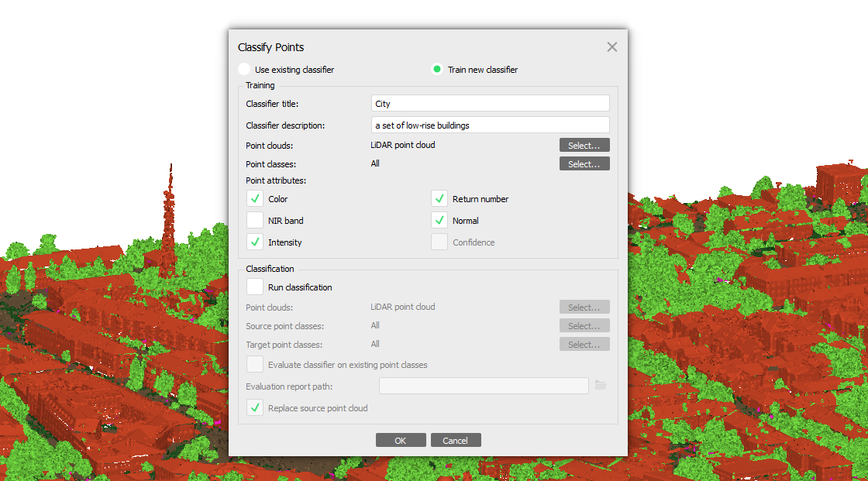Check Evaluate classifier on existing point classes
Viewport: 868px width, 481px height.
[255, 364]
